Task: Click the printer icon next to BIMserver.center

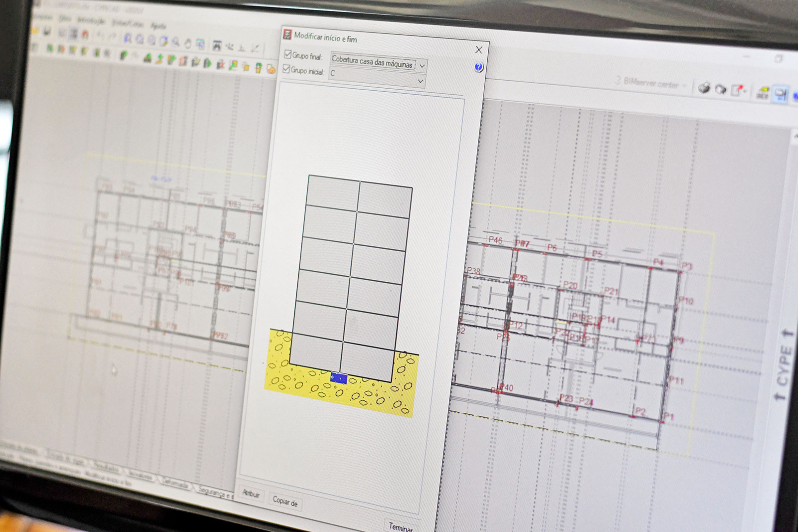Action: [x=704, y=88]
